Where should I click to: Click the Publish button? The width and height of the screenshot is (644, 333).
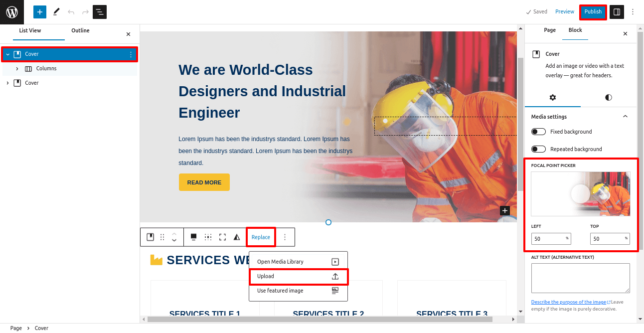(593, 12)
